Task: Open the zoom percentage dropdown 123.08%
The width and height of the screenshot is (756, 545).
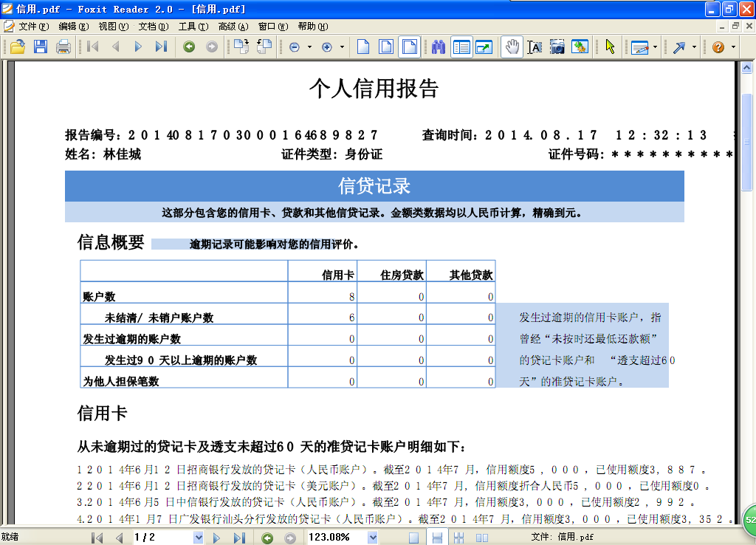Action: (x=372, y=538)
